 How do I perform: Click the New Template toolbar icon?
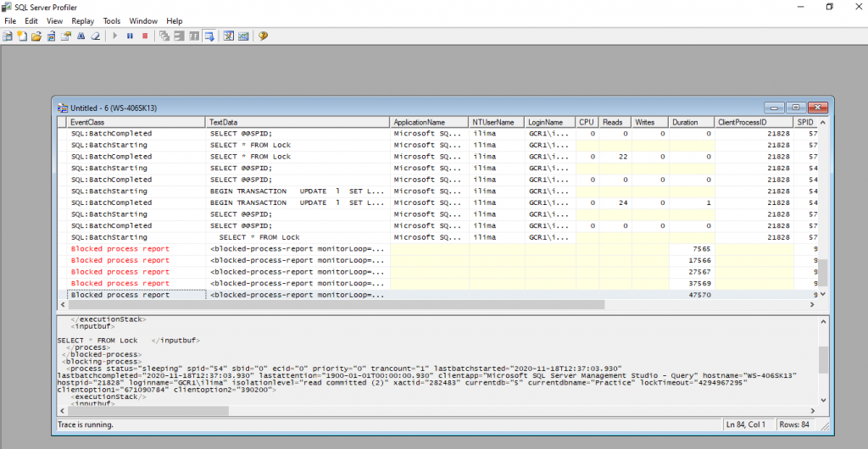(21, 36)
